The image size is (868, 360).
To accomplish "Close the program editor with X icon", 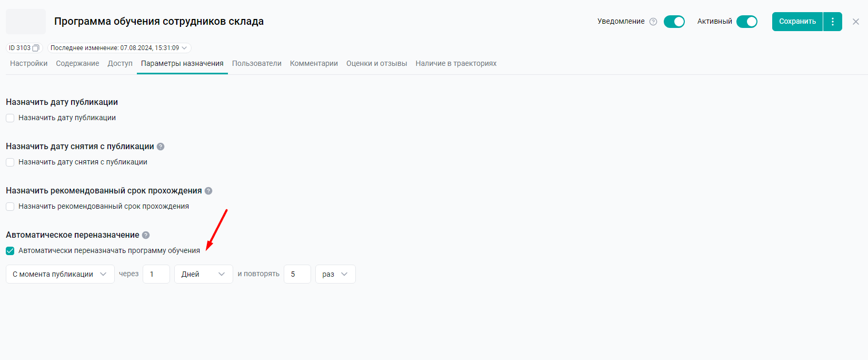I will (856, 22).
